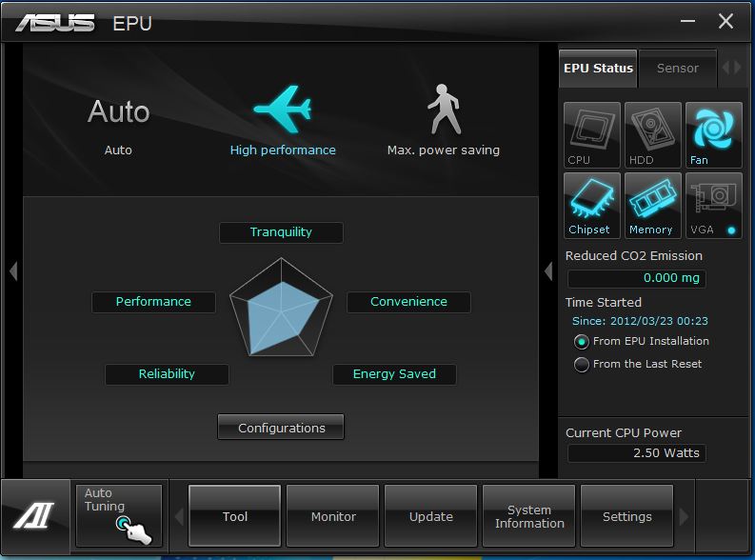Click the Since: 2012/03/23 00:23 text
This screenshot has width=755, height=560.
tap(640, 321)
